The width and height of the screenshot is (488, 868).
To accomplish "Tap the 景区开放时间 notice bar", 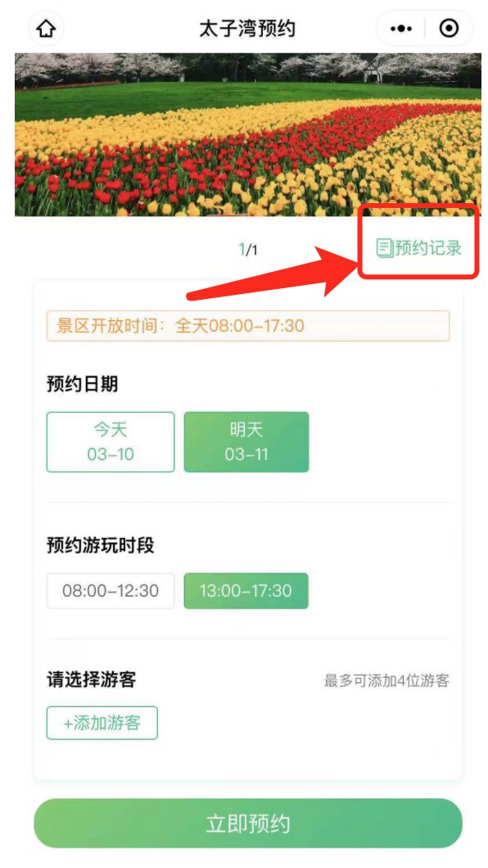I will (248, 326).
